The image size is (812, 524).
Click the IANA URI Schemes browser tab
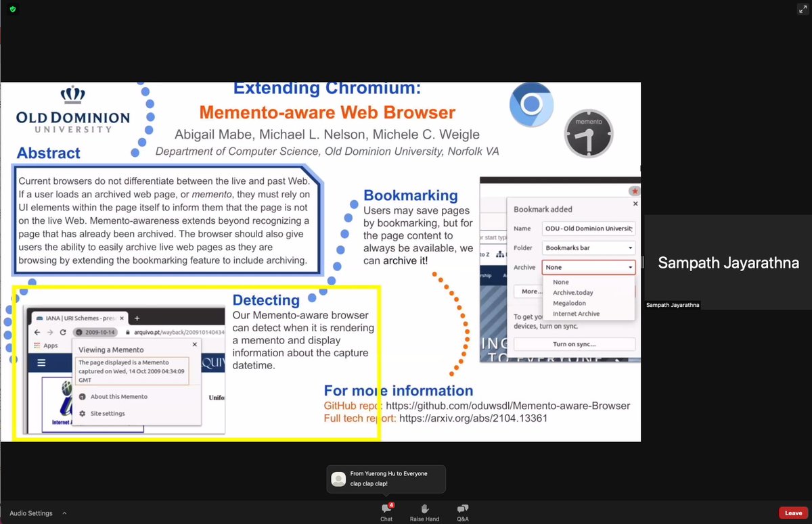click(81, 317)
